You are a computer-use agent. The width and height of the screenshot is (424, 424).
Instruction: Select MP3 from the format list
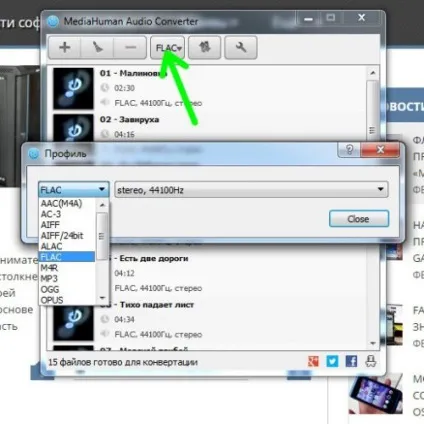coord(49,278)
